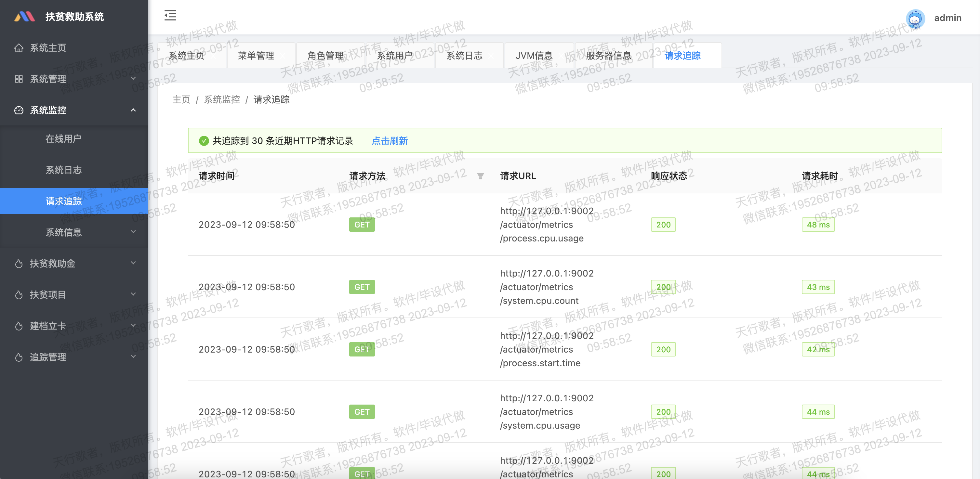Collapse the 系统监控 menu chevron

click(133, 110)
